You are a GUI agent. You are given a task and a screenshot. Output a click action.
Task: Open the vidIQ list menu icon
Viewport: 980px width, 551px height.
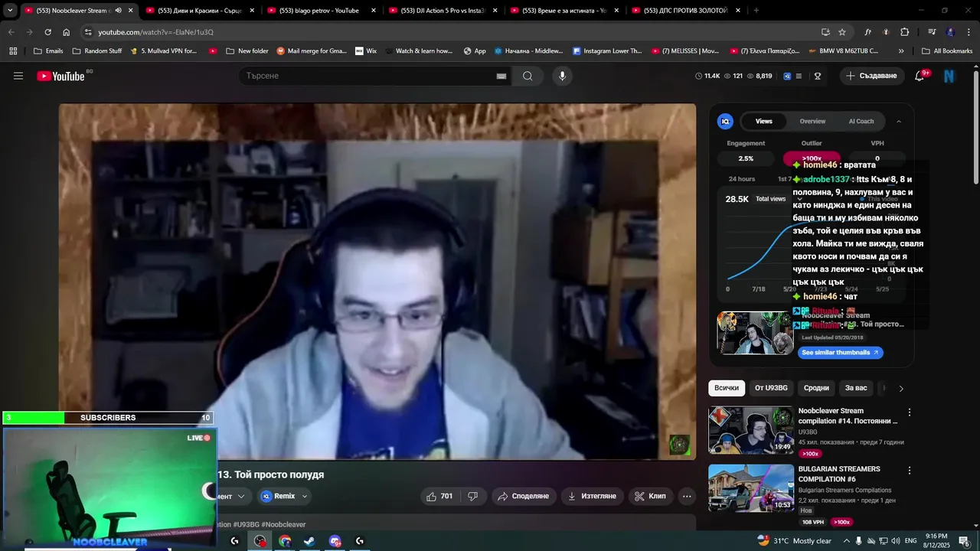click(x=799, y=76)
